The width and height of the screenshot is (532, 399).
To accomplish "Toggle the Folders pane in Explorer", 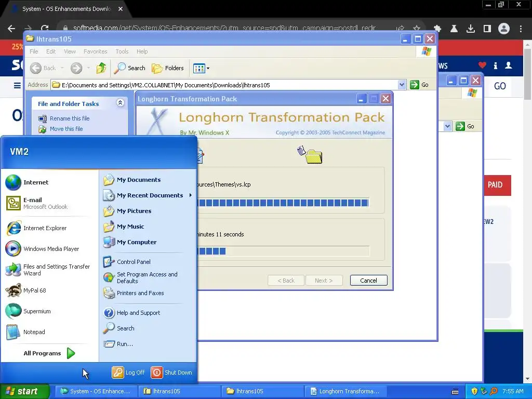I will 168,68.
